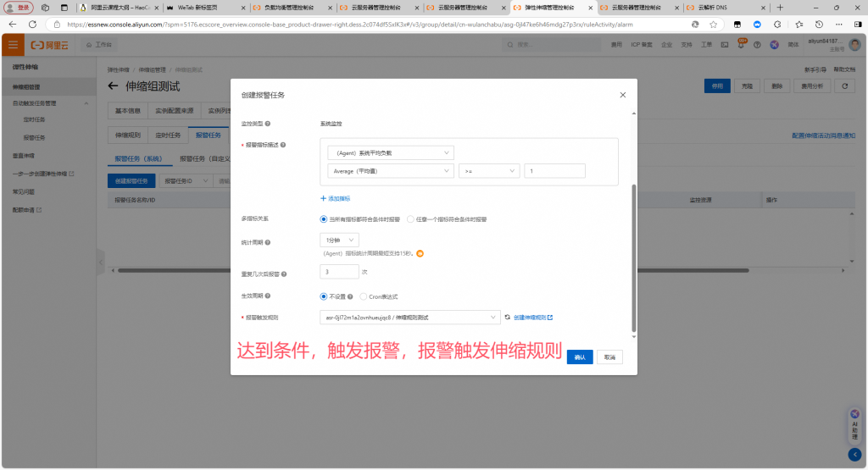Click the help icon next to 监控类型

(x=269, y=124)
